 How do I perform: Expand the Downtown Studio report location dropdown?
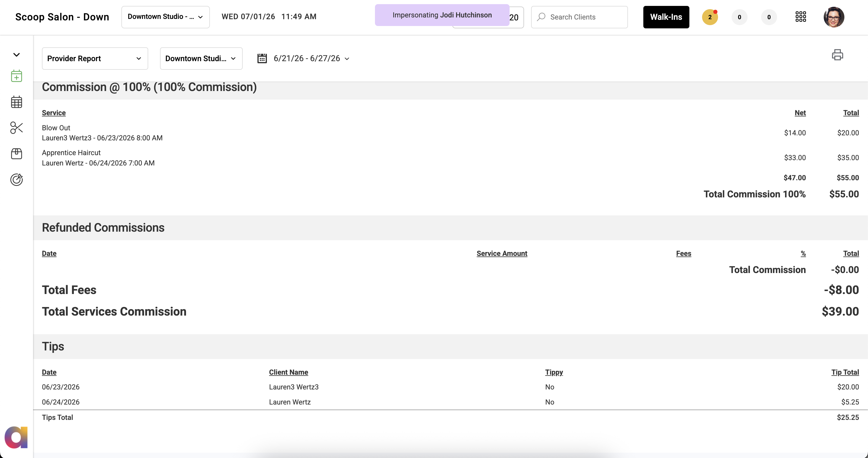[x=201, y=58]
